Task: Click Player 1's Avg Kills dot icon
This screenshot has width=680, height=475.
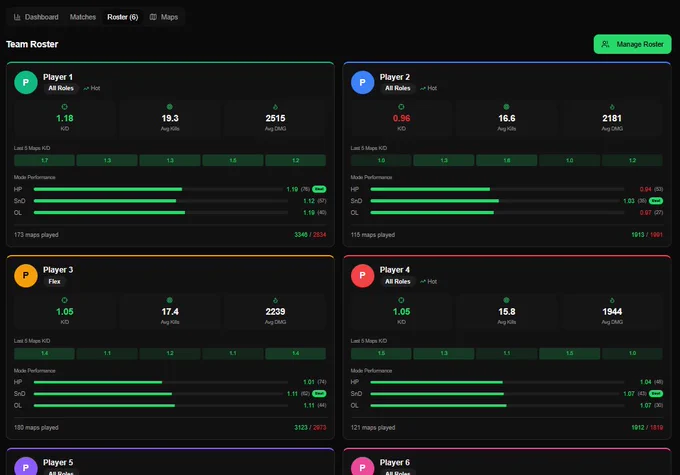Action: tap(170, 107)
